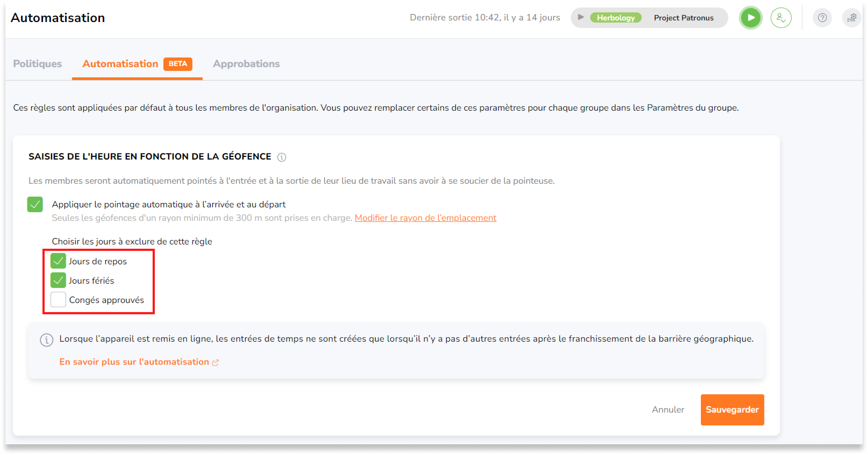Open the user status icon in header
The height and width of the screenshot is (455, 868).
[x=781, y=18]
